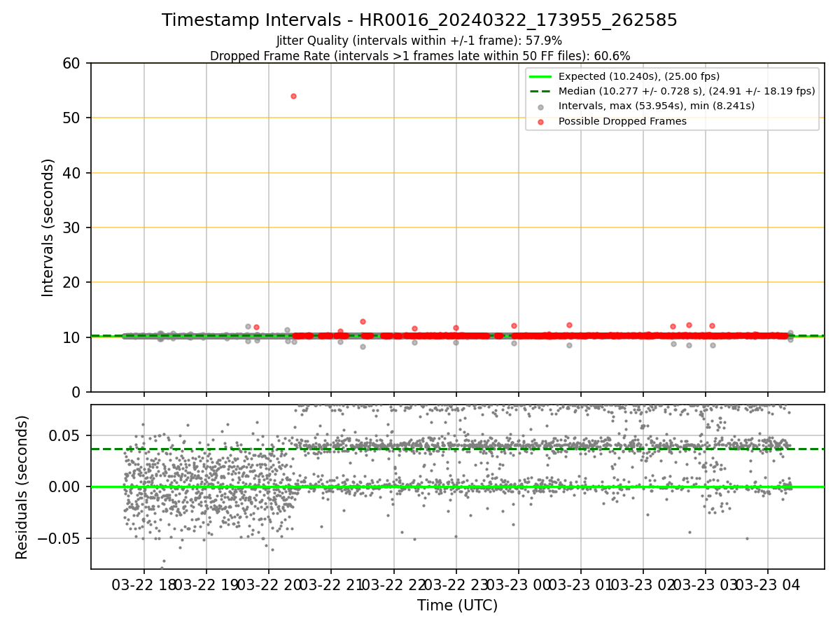Click the x-axis tick label 03-22 20
This screenshot has width=840, height=630.
tap(268, 585)
